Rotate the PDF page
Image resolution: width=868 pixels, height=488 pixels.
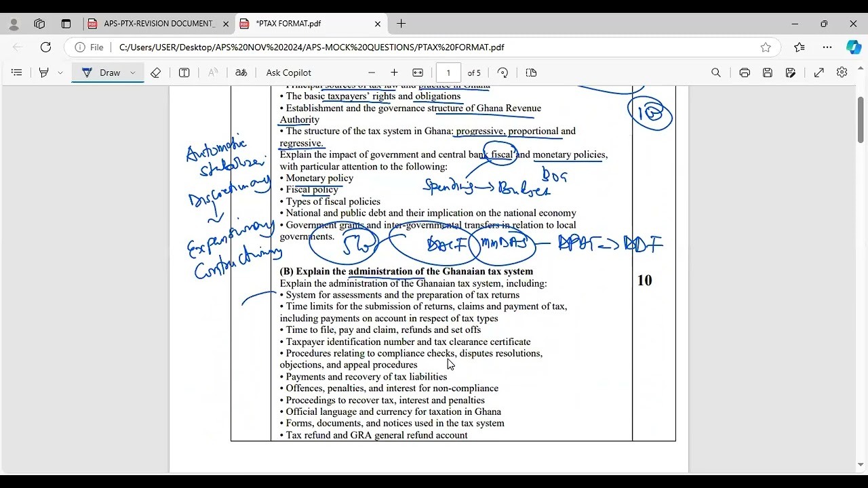point(502,73)
